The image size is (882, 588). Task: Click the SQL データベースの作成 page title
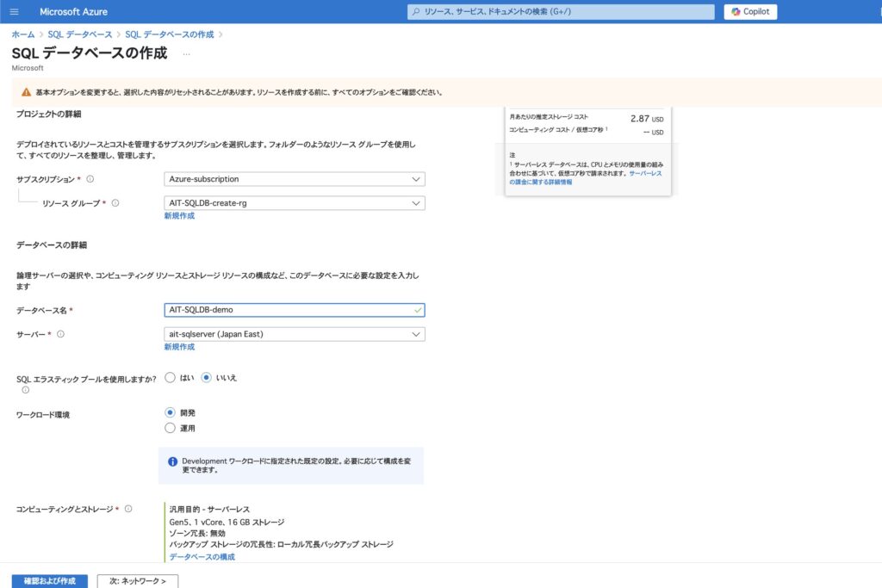(x=90, y=53)
